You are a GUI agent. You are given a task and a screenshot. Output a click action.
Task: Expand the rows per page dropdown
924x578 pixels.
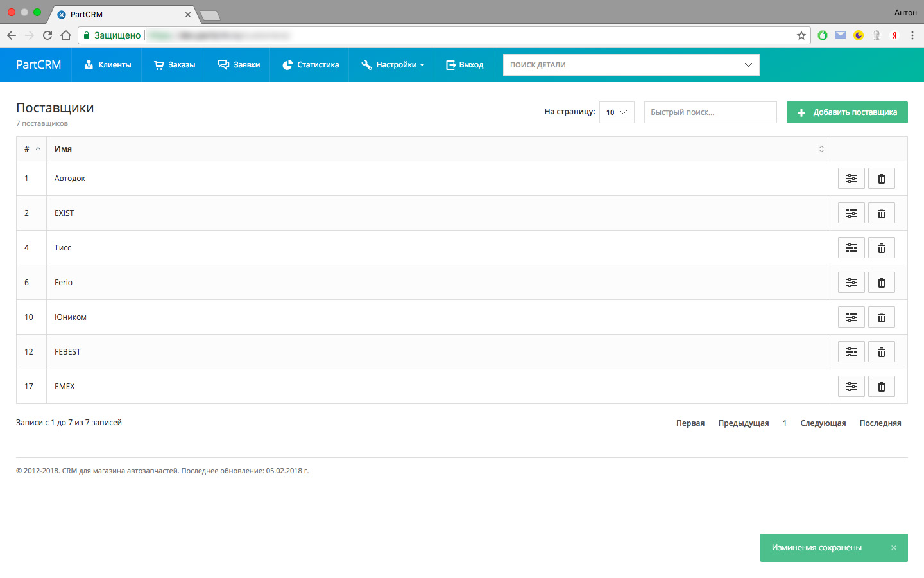click(616, 112)
